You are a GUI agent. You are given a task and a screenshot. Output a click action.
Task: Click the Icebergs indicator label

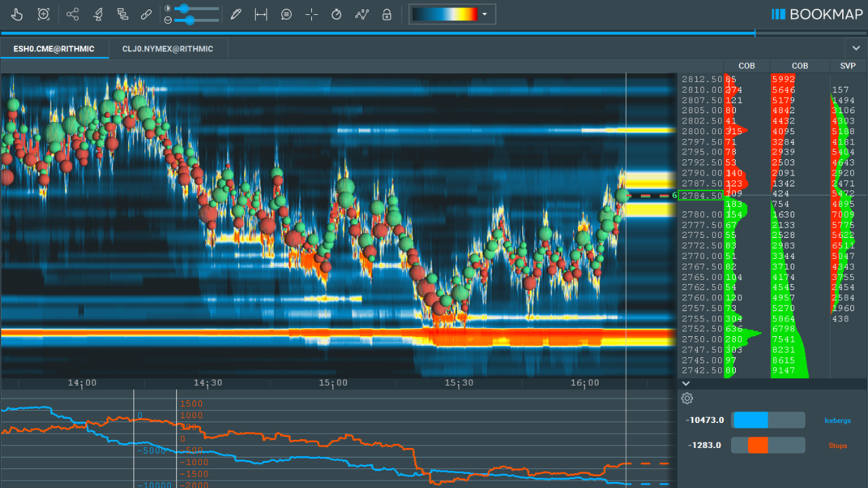837,421
